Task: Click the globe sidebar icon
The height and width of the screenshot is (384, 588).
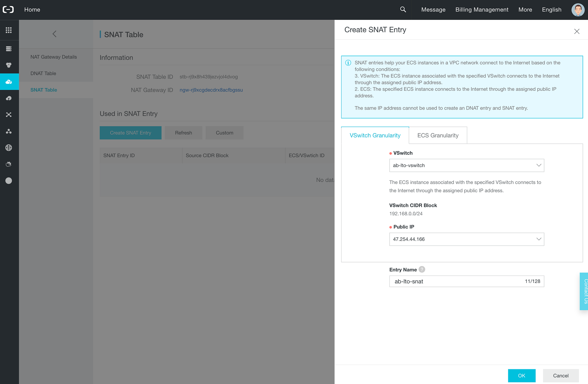Action: tap(9, 148)
